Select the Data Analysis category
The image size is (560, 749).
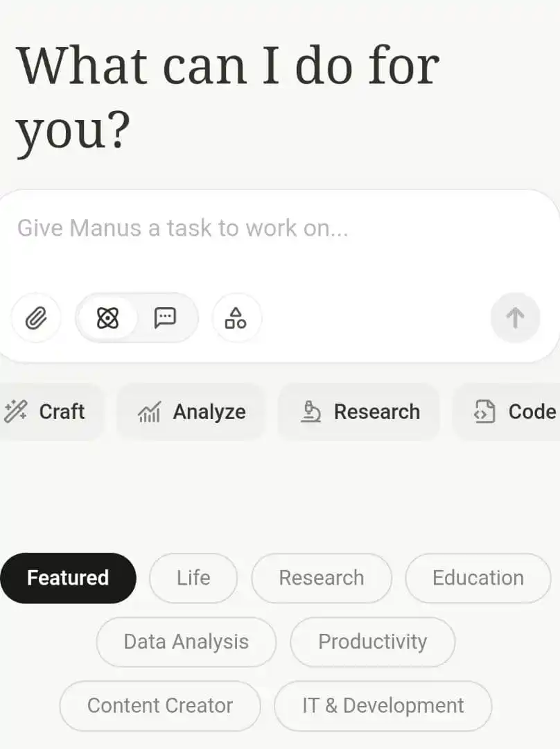186,642
